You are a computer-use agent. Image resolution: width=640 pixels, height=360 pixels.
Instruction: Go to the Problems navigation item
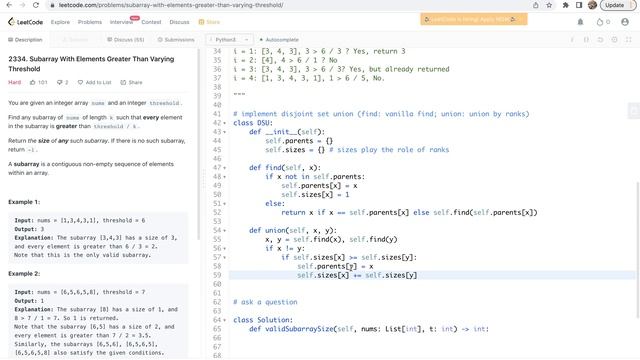90,22
